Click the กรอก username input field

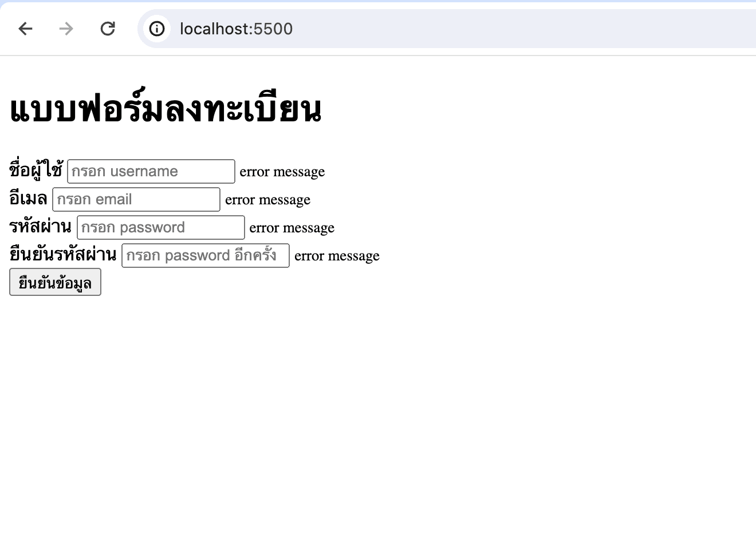pyautogui.click(x=151, y=171)
